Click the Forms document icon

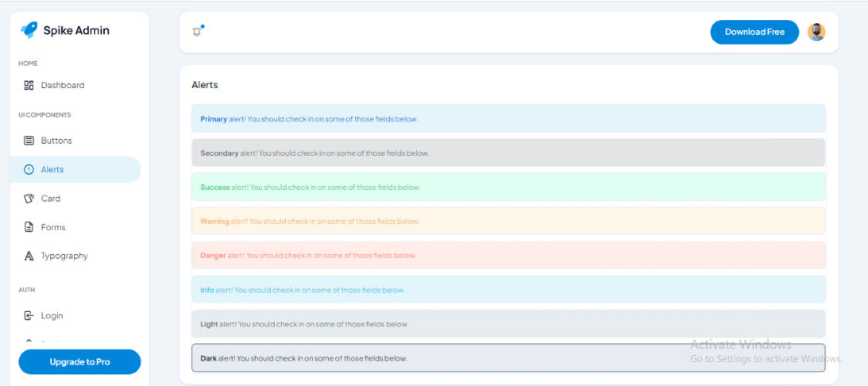click(29, 227)
